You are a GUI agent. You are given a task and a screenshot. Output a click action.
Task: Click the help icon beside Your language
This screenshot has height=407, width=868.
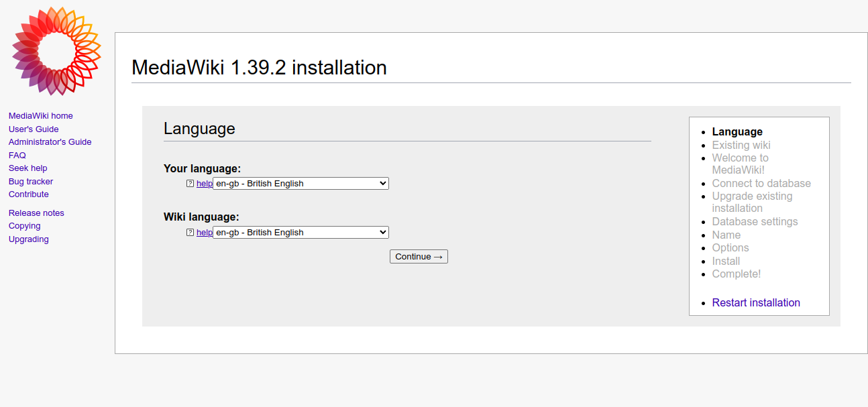click(191, 184)
